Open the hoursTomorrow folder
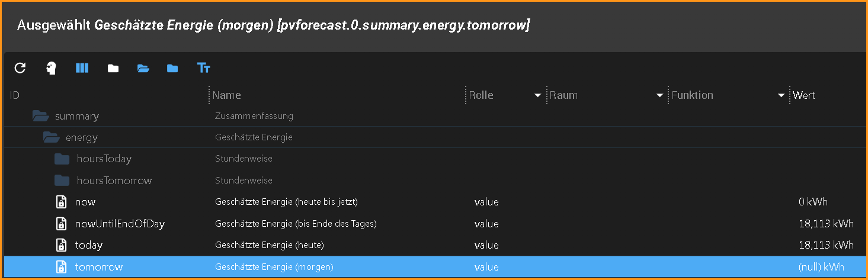Viewport: 868px width, 280px height. coord(62,180)
